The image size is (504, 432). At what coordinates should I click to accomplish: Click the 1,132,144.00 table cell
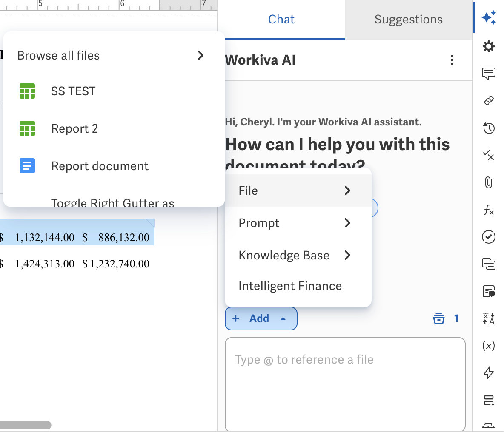(x=44, y=238)
